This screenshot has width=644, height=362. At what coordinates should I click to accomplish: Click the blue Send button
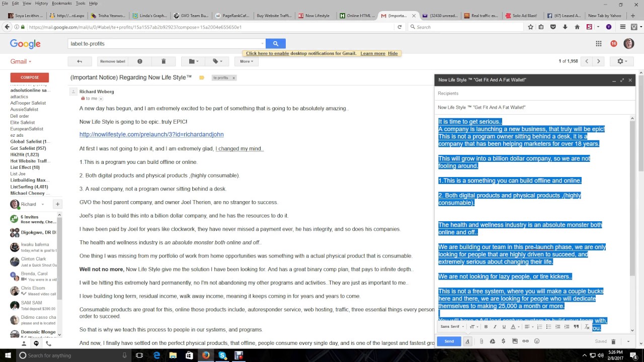(449, 341)
